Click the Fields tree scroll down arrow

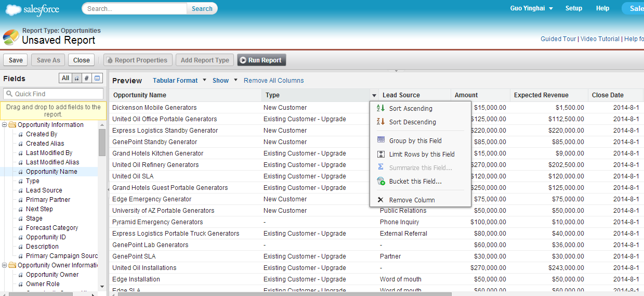102,286
